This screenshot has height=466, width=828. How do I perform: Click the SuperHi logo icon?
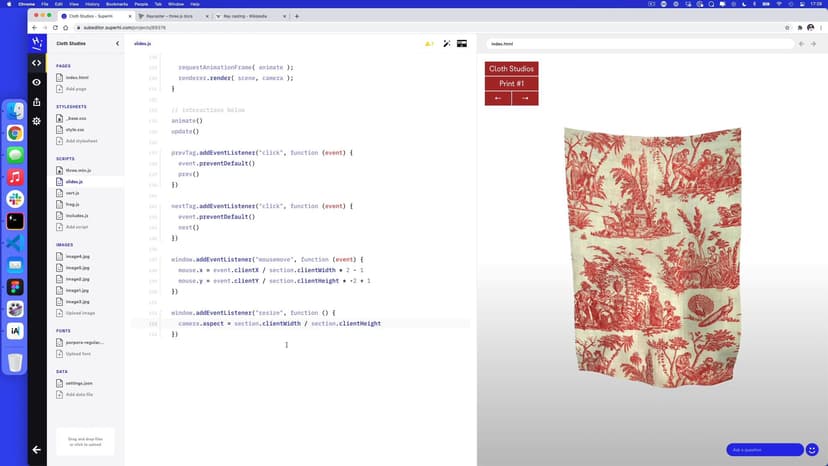[x=37, y=43]
